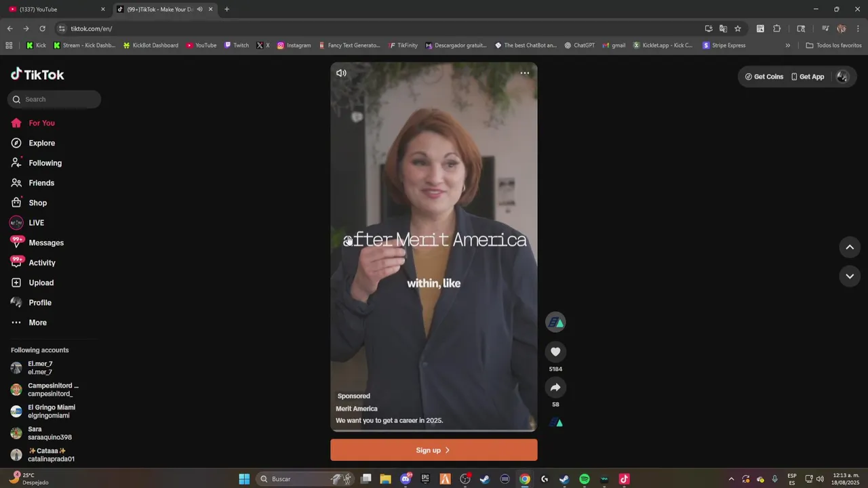
Task: Go to previous video with up arrow
Action: [x=850, y=247]
